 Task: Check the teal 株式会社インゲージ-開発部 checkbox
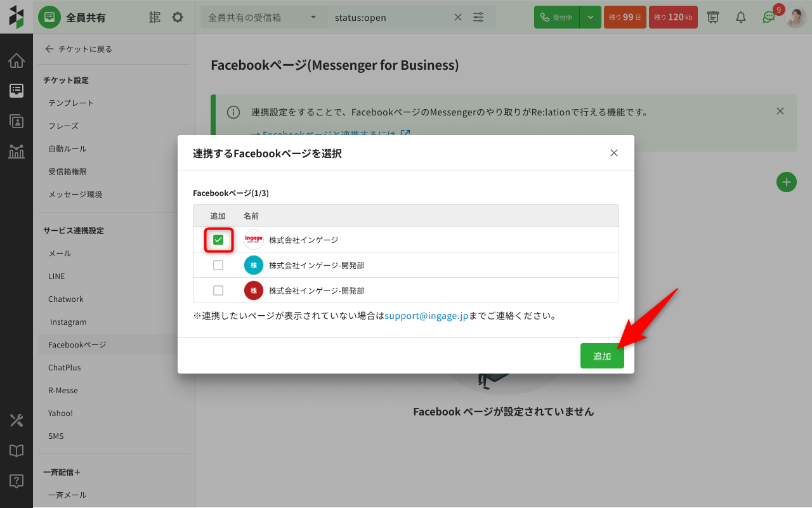click(x=218, y=265)
